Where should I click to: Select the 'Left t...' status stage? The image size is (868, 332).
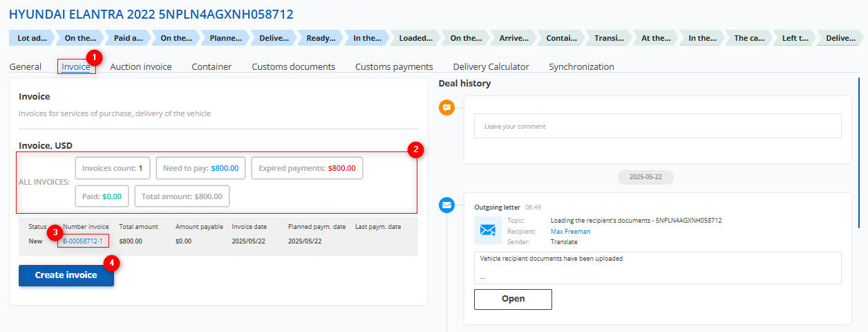point(795,39)
